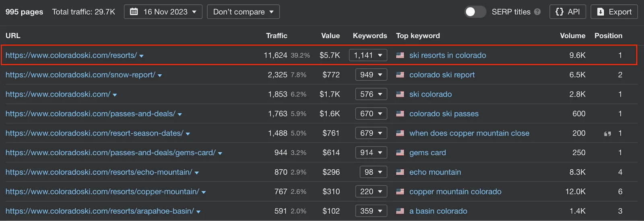Open the coloradoski.com/resorts/ URL link
The width and height of the screenshot is (644, 221).
click(71, 55)
